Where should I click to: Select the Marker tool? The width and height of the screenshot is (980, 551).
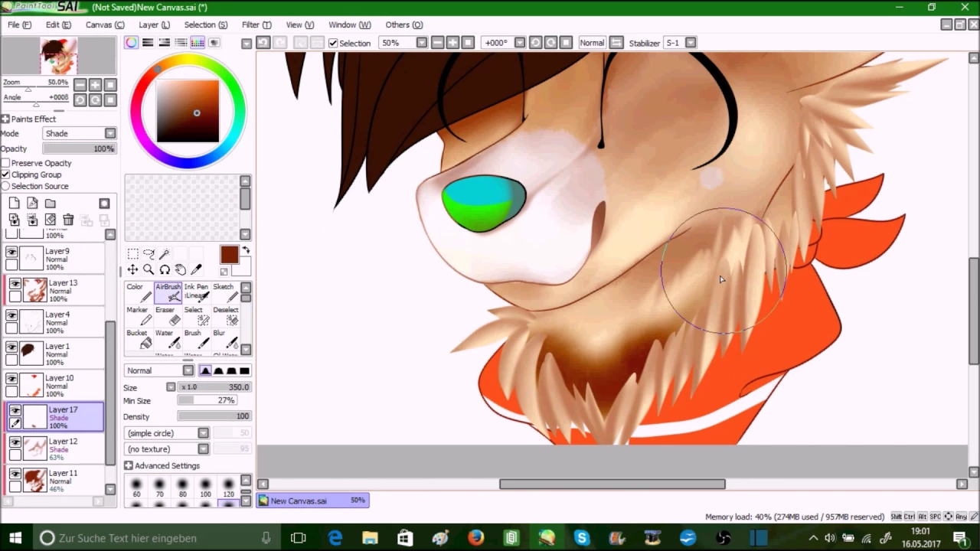click(x=138, y=315)
